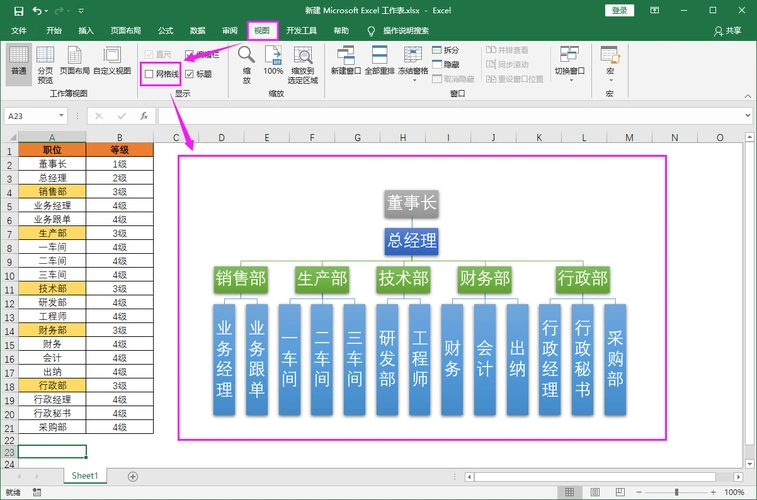
Task: Switch to the Insert (插入) ribbon tab
Action: (x=87, y=31)
